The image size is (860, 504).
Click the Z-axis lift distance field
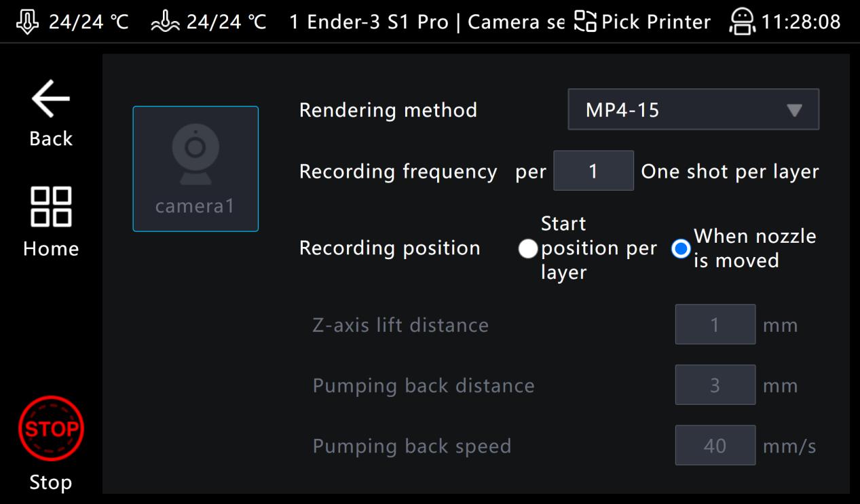point(715,325)
